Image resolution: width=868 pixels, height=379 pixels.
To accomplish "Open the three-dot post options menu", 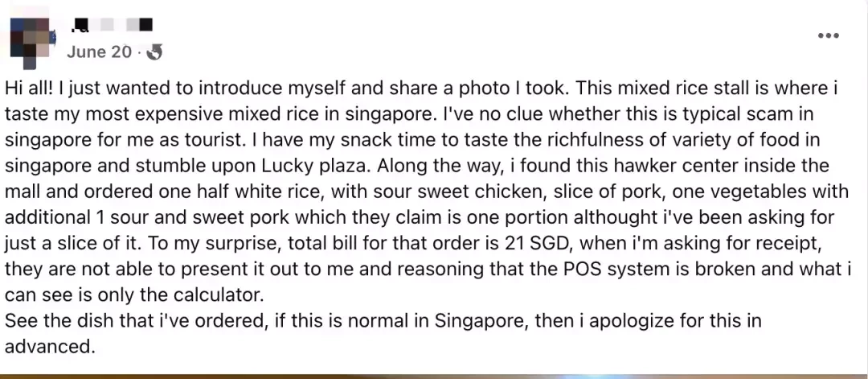I will (828, 36).
